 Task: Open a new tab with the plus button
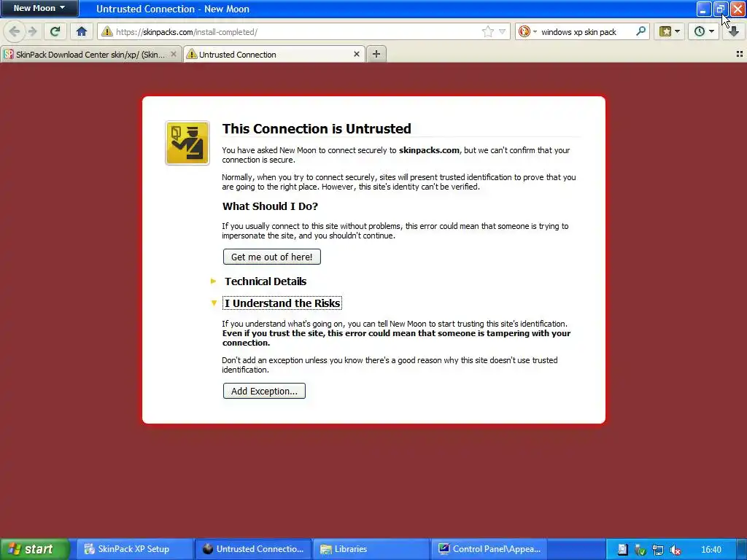[376, 54]
